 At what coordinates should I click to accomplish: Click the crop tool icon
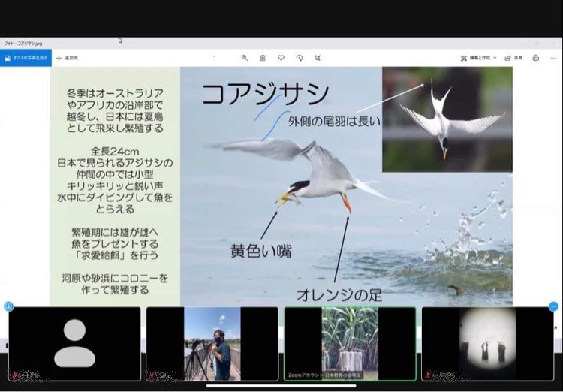[318, 58]
